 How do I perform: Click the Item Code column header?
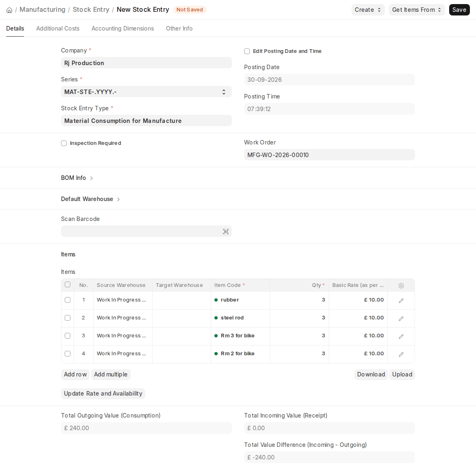(240, 285)
